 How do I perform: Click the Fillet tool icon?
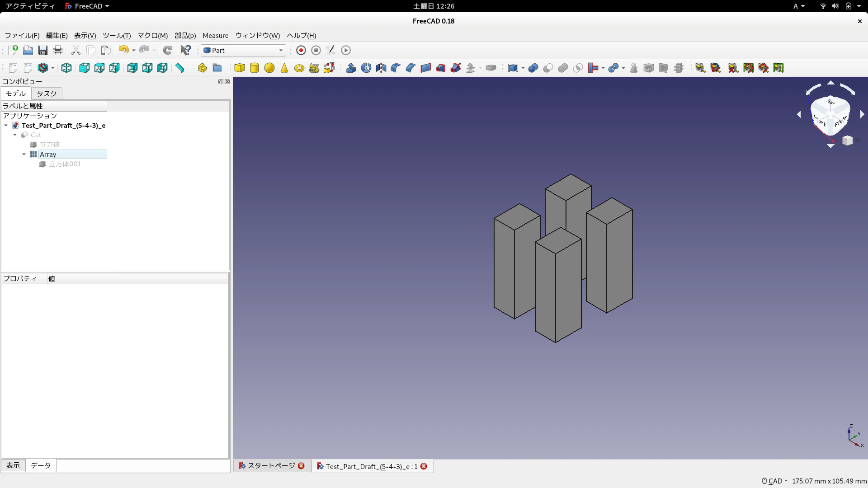(x=396, y=68)
